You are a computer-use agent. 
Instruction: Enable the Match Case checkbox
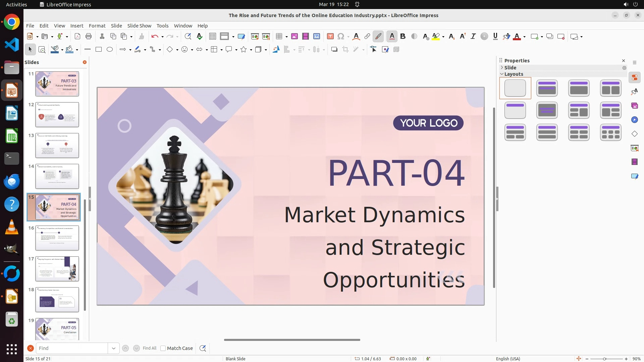tap(163, 348)
